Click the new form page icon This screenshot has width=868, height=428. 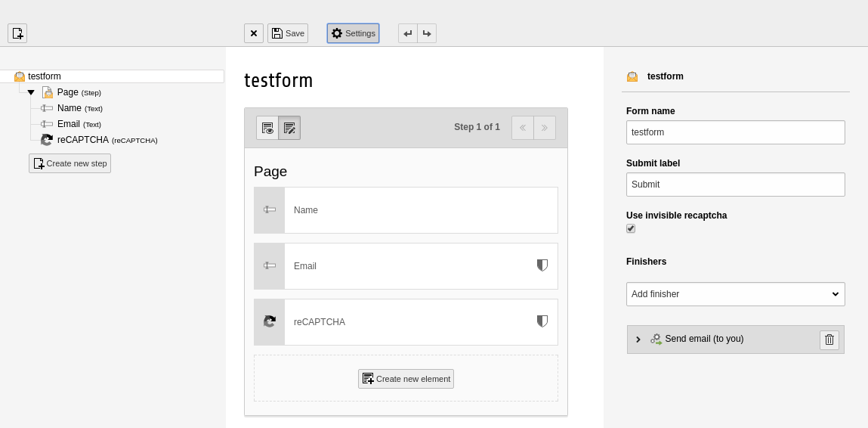(17, 33)
